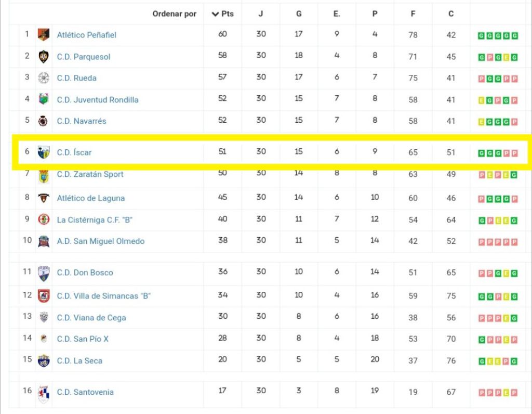
Task: Sort the table by Pts column
Action: tap(223, 14)
